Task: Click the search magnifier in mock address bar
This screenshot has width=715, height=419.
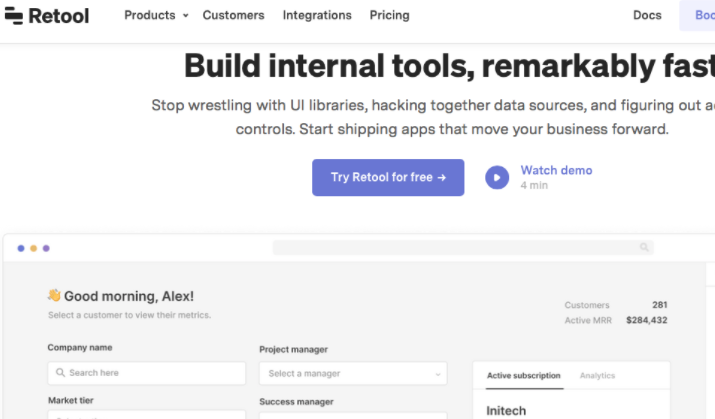Action: coord(644,247)
